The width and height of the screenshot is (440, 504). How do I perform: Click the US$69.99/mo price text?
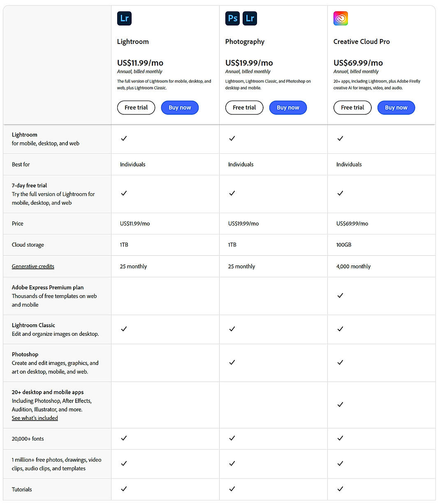[x=358, y=63]
